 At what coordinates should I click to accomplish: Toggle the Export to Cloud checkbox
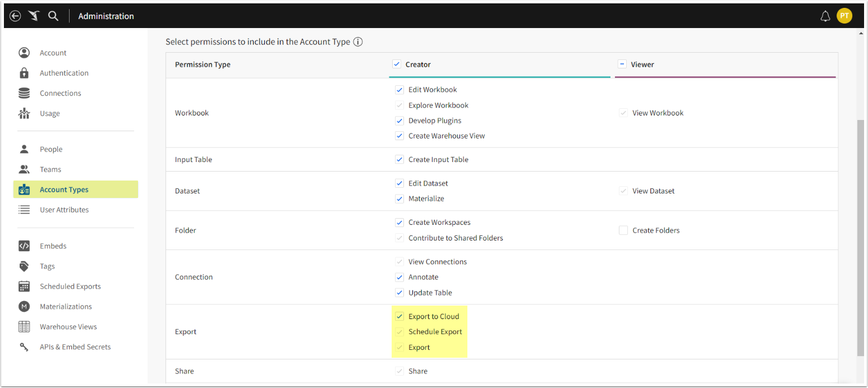point(399,317)
